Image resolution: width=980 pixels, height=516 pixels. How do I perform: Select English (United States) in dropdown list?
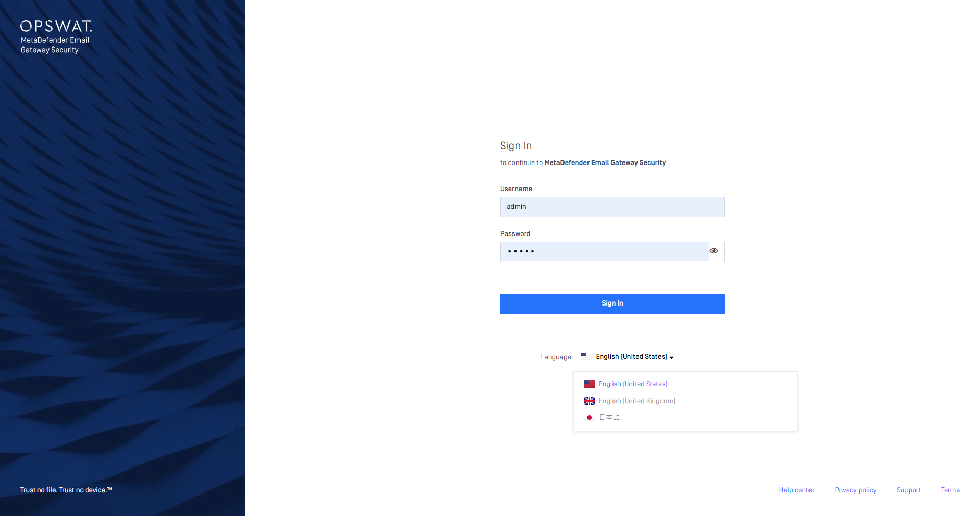coord(633,384)
